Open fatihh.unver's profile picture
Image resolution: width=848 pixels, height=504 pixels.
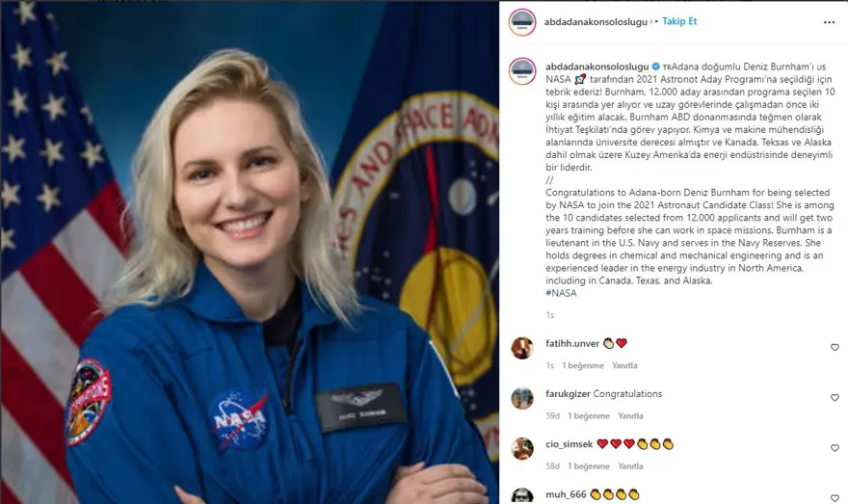522,348
